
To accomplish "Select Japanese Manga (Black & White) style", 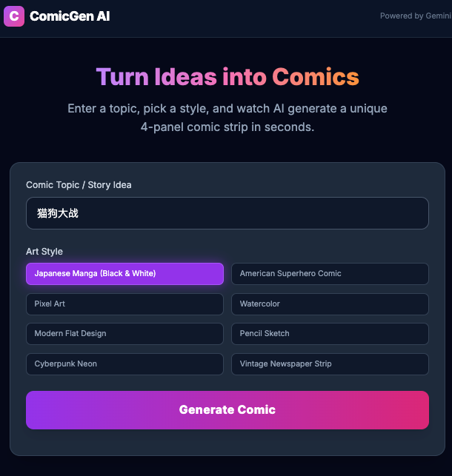I will [x=124, y=274].
